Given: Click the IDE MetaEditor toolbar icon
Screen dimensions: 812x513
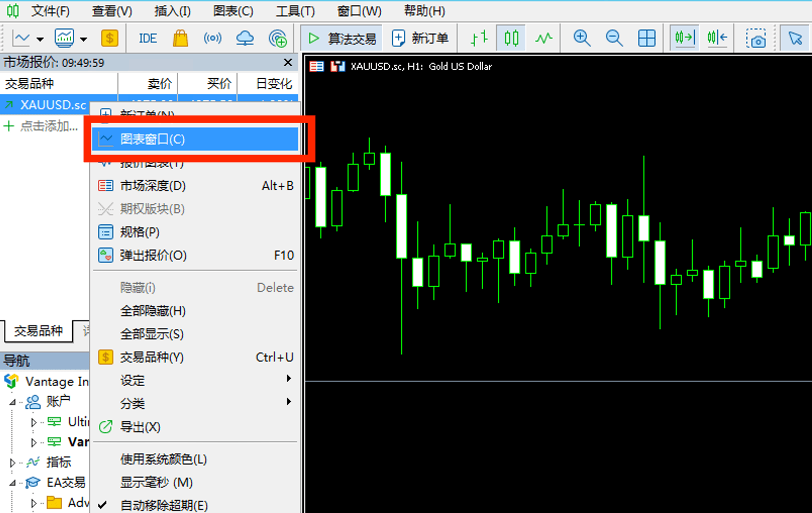Looking at the screenshot, I should tap(147, 38).
